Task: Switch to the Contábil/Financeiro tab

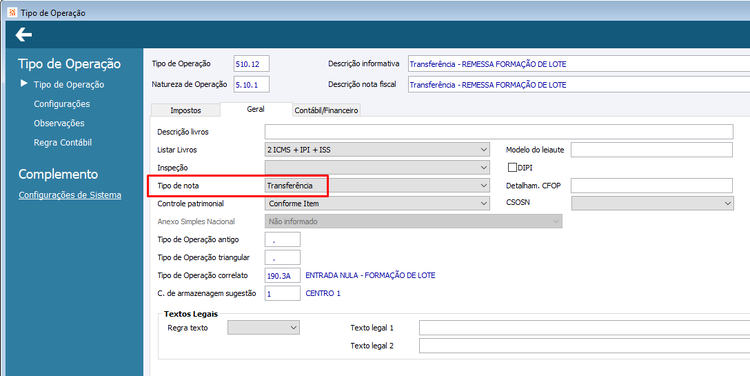Action: (326, 111)
